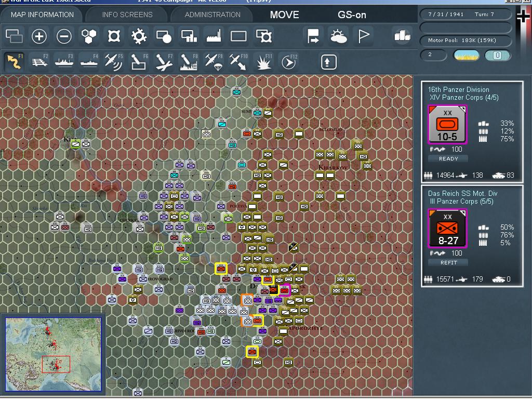
Task: Select F5 air recon mode icon
Action: [114, 61]
